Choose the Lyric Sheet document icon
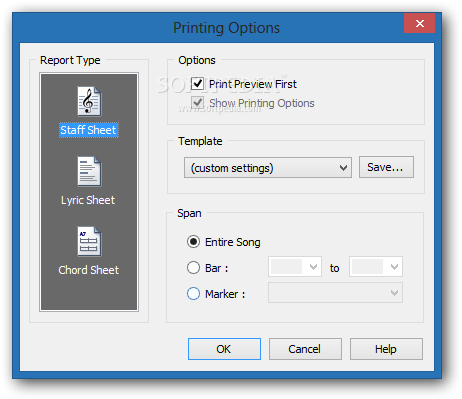The width and height of the screenshot is (462, 399). pyautogui.click(x=89, y=171)
